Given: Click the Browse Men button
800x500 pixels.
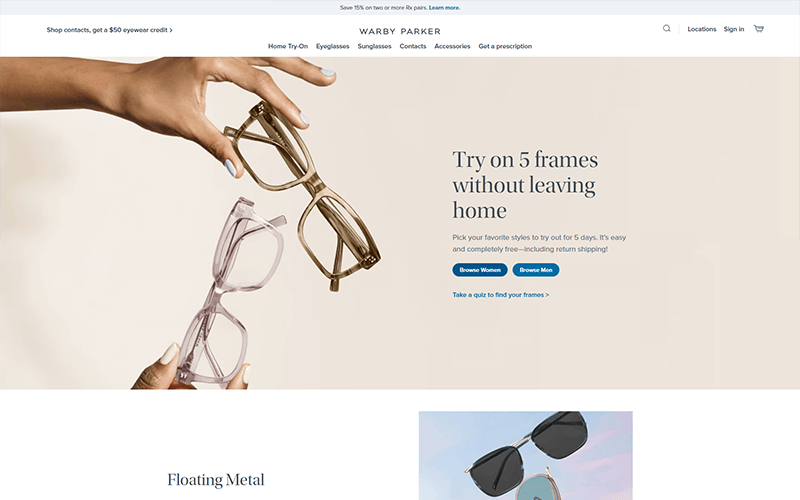Looking at the screenshot, I should (536, 270).
